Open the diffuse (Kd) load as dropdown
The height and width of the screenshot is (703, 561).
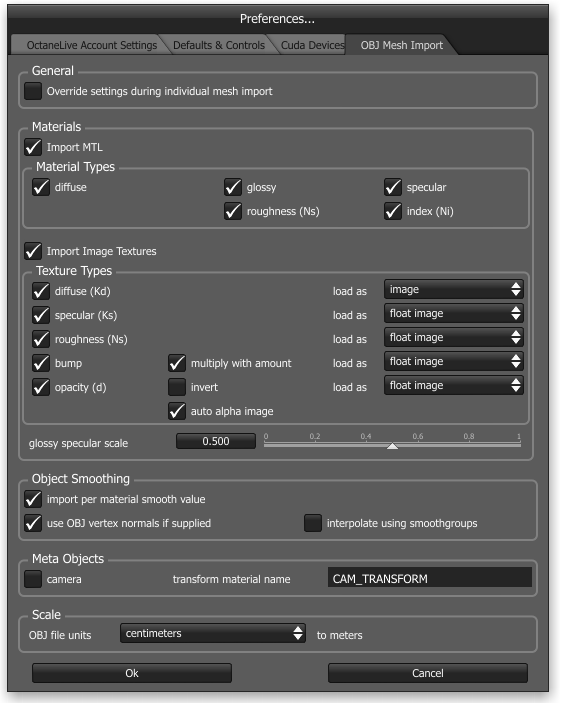tap(453, 290)
